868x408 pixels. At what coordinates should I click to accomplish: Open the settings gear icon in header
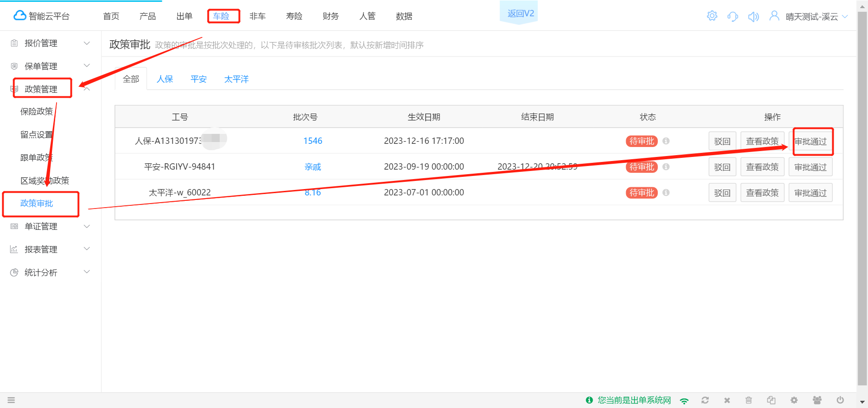pos(712,16)
